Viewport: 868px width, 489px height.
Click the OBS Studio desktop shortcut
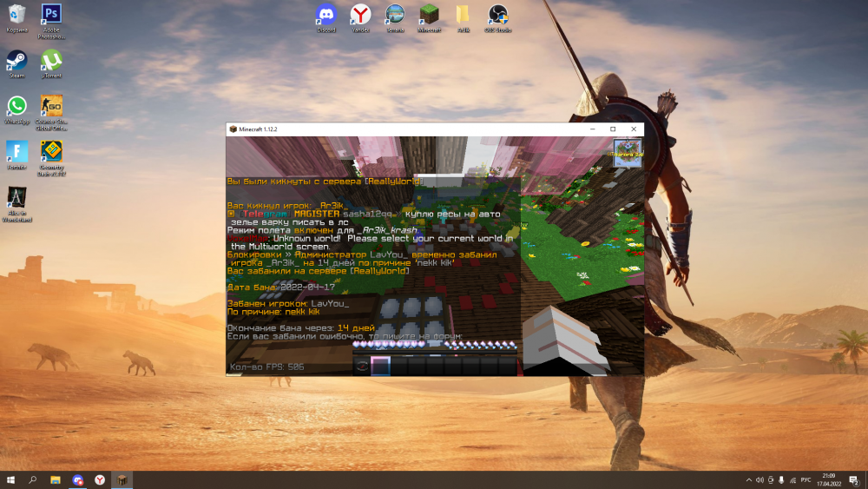(x=497, y=18)
